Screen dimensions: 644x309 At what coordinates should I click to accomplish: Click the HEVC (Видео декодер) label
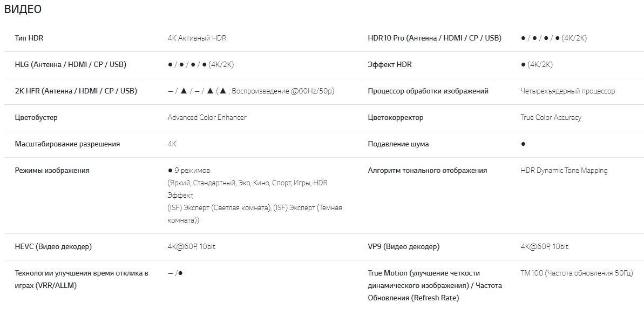tap(53, 247)
